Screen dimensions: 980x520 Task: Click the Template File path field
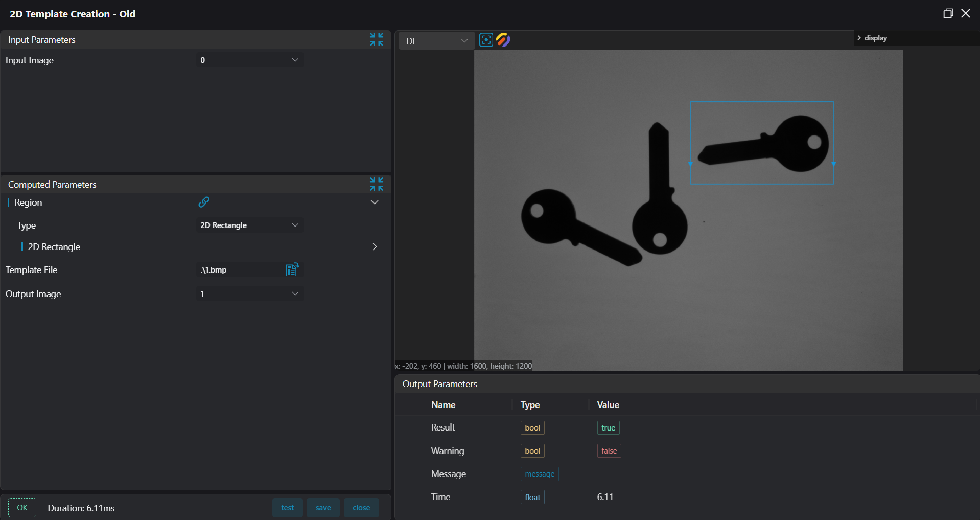(240, 270)
